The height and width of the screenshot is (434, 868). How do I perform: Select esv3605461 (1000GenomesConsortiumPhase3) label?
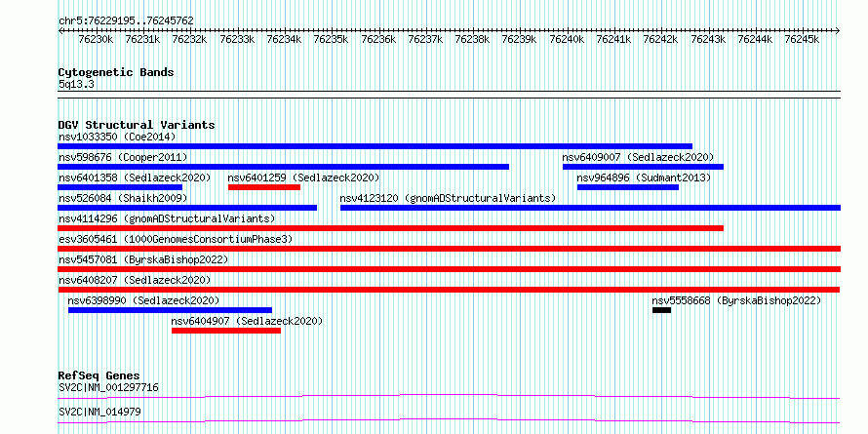pos(176,239)
